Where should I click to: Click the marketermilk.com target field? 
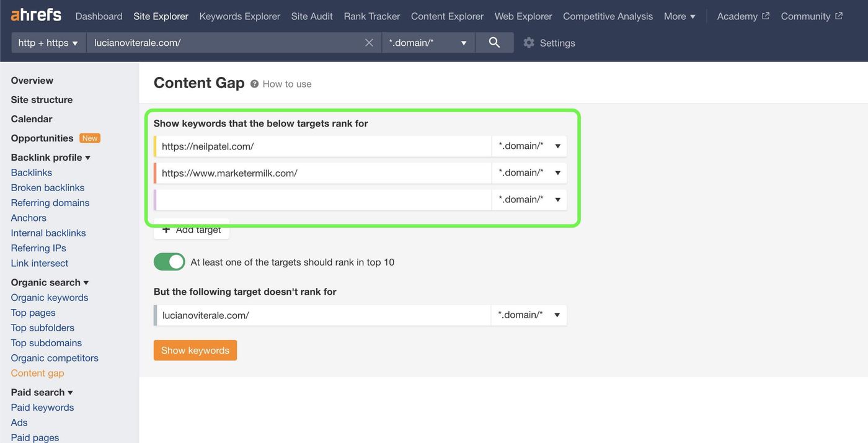coord(322,172)
